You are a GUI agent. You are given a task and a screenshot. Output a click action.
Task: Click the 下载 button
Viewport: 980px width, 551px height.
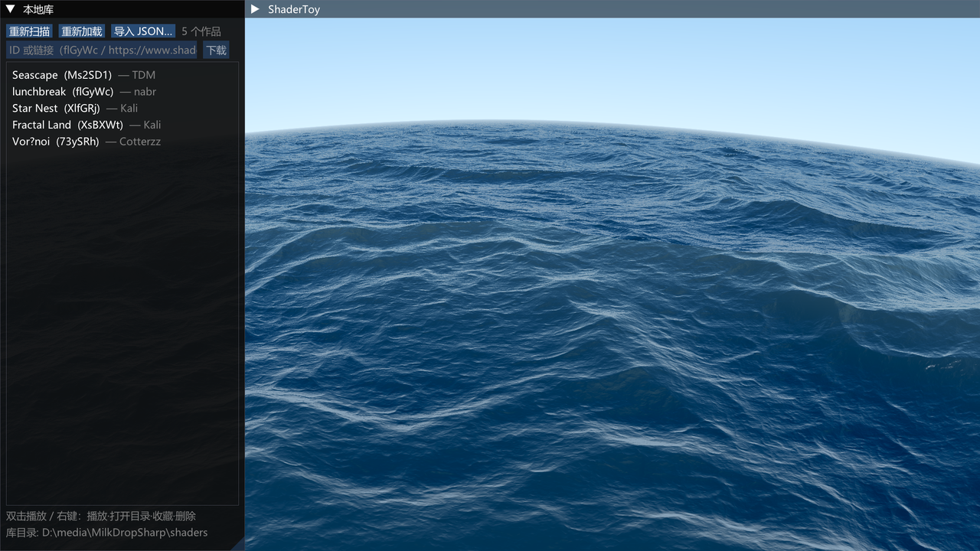(216, 51)
